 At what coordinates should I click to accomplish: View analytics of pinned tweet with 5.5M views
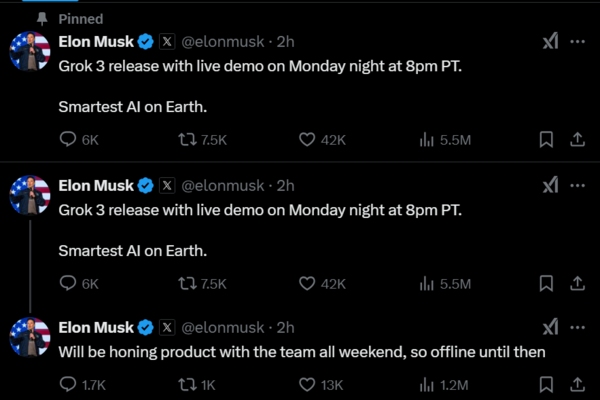tap(427, 140)
